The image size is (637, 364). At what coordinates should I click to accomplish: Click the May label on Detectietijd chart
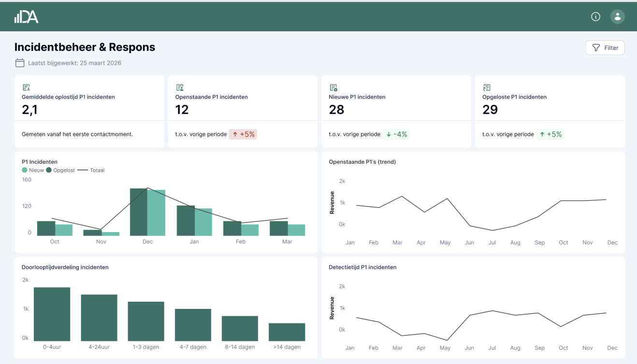point(445,348)
